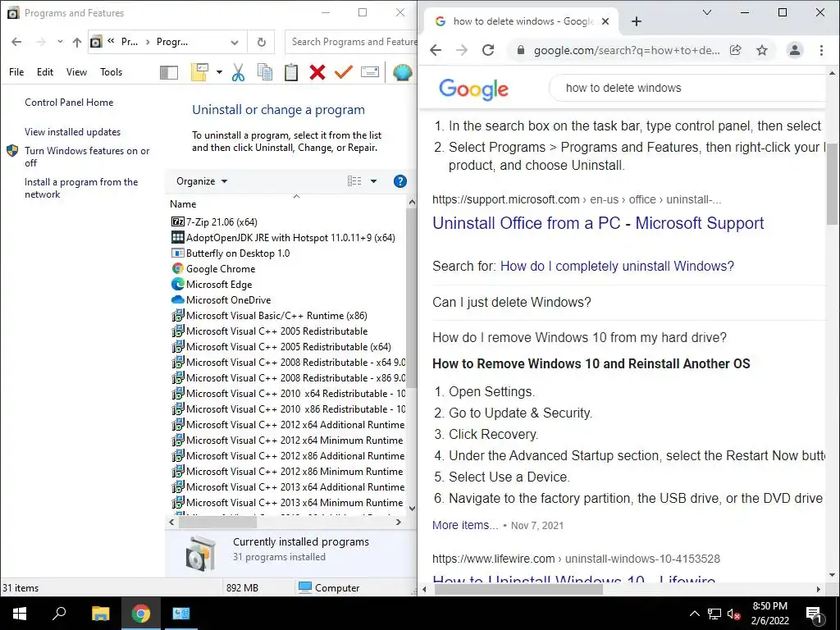This screenshot has width=840, height=630.
Task: Click the Email envelope toolbar icon
Action: tap(370, 72)
